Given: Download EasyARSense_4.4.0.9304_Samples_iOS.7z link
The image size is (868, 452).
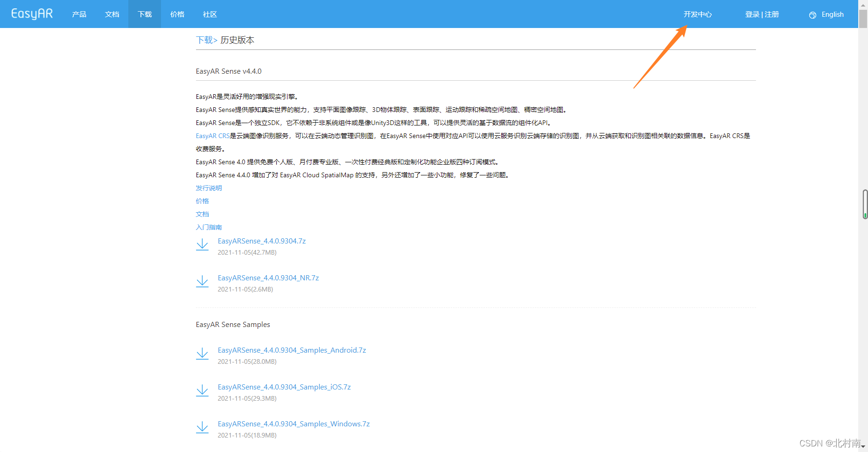Looking at the screenshot, I should tap(284, 387).
